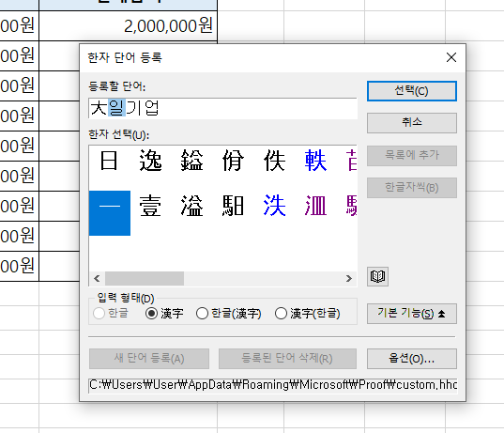Click the cell containing 2,000,000원
This screenshot has height=433, width=504.
[129, 25]
